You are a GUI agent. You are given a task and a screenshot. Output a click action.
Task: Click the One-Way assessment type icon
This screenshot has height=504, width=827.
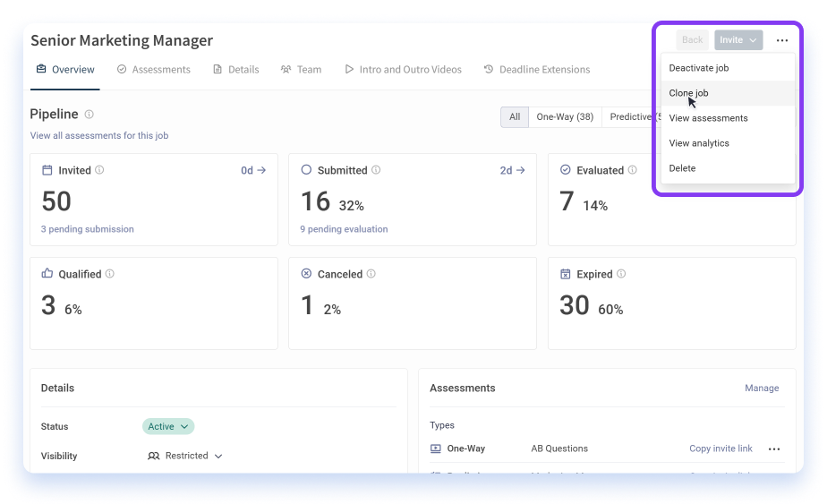point(436,448)
